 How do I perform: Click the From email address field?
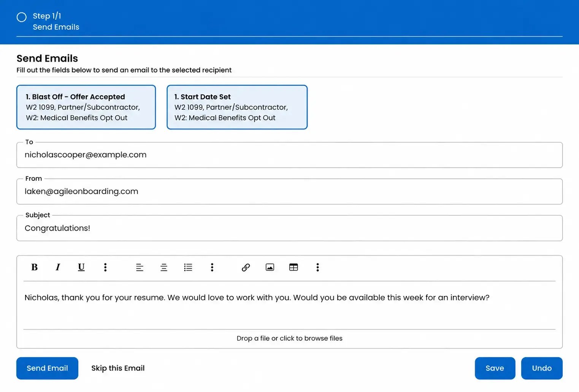[289, 191]
